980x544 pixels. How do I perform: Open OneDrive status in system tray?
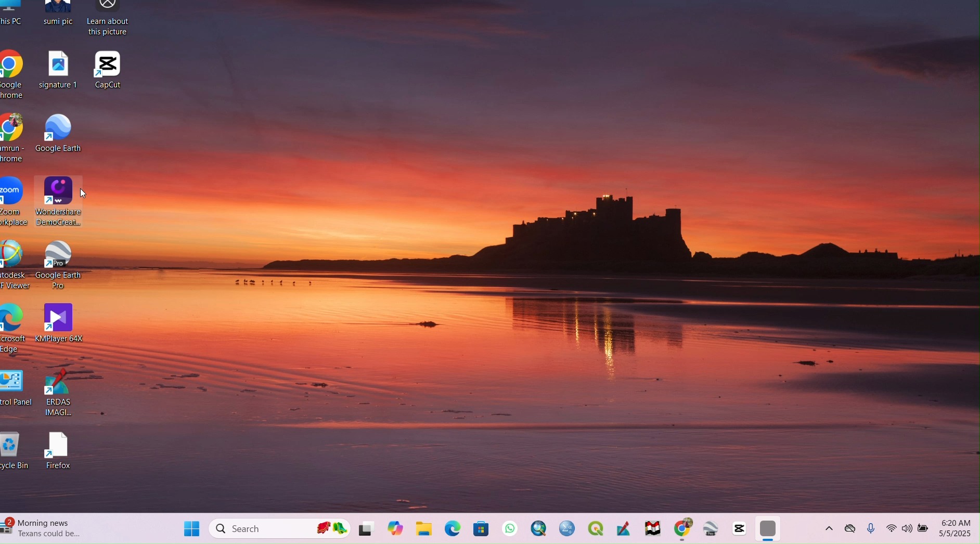click(851, 529)
